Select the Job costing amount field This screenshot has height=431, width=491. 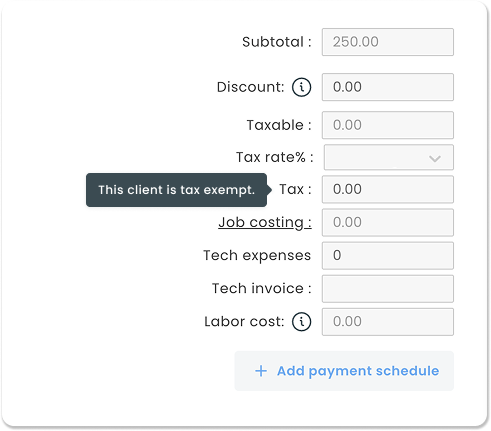pos(388,222)
